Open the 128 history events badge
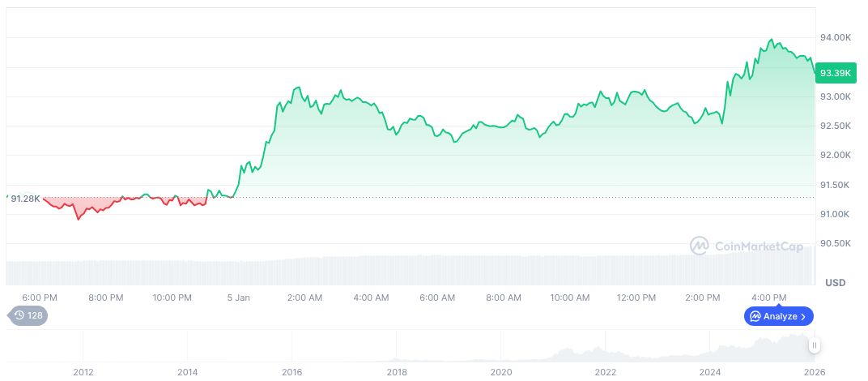 28,315
